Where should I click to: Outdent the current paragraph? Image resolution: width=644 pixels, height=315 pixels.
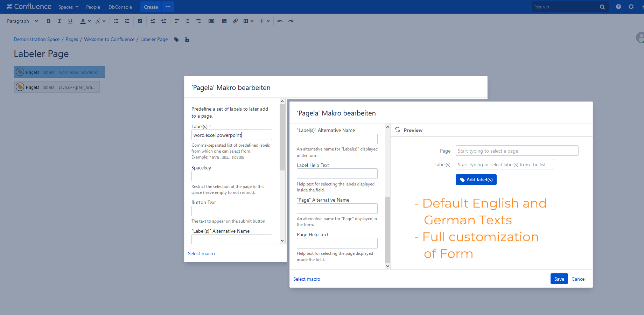point(153,21)
